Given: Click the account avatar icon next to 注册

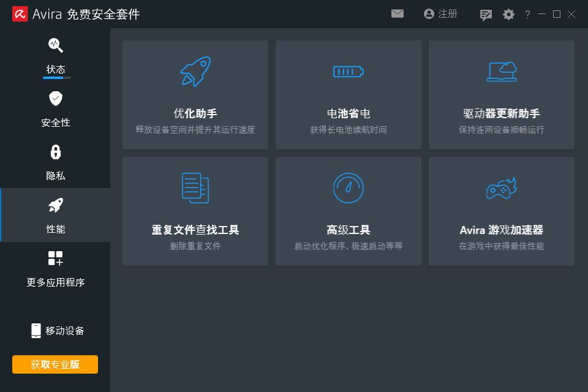Looking at the screenshot, I should coord(429,14).
